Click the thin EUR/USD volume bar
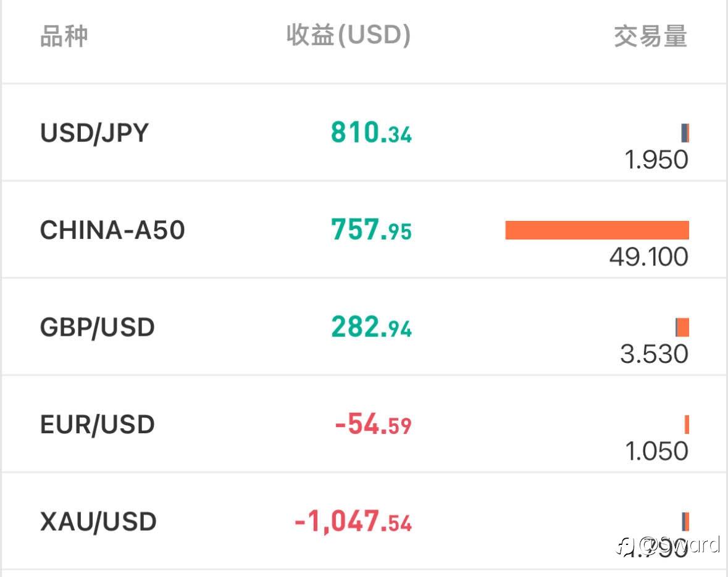Viewport: 728px width, 577px height. pos(687,425)
